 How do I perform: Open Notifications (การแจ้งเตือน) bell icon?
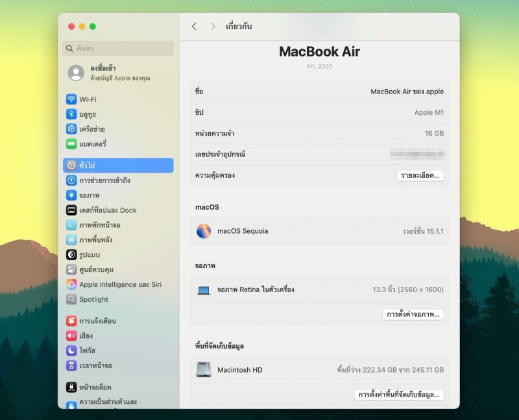71,321
